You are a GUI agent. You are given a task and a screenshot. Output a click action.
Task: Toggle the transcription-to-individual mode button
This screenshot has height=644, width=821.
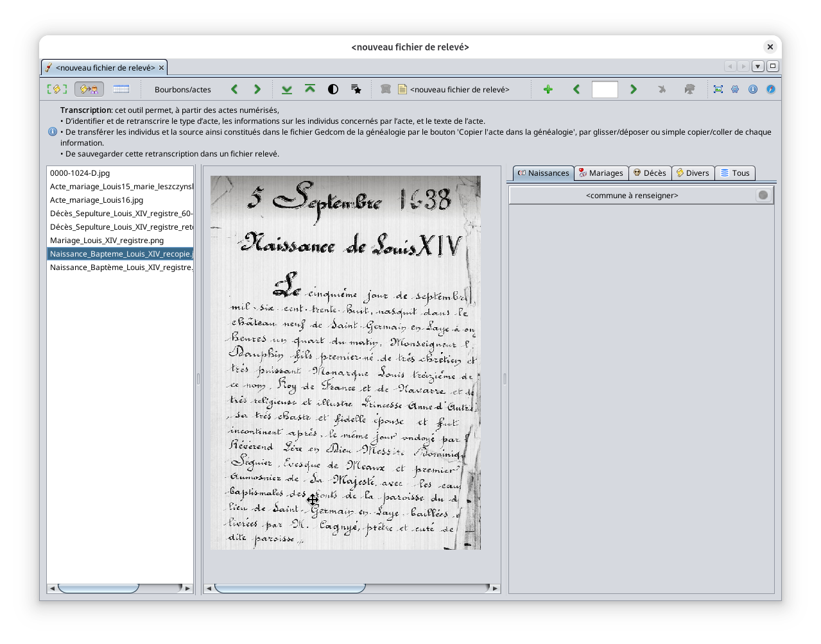pyautogui.click(x=89, y=89)
